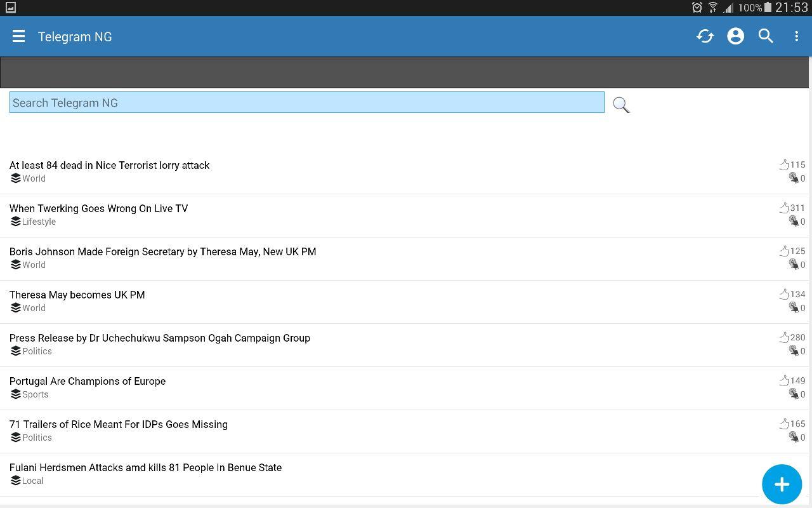Viewport: 812px width, 508px height.
Task: Like the Boris Johnson Foreign Secretary story
Action: coord(784,251)
